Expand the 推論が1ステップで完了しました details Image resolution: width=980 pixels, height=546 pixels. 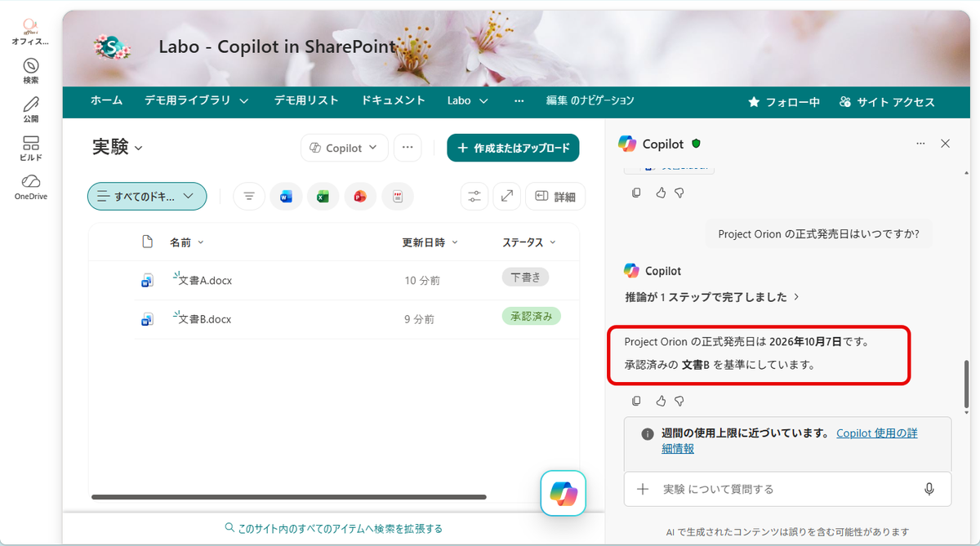[x=711, y=297]
